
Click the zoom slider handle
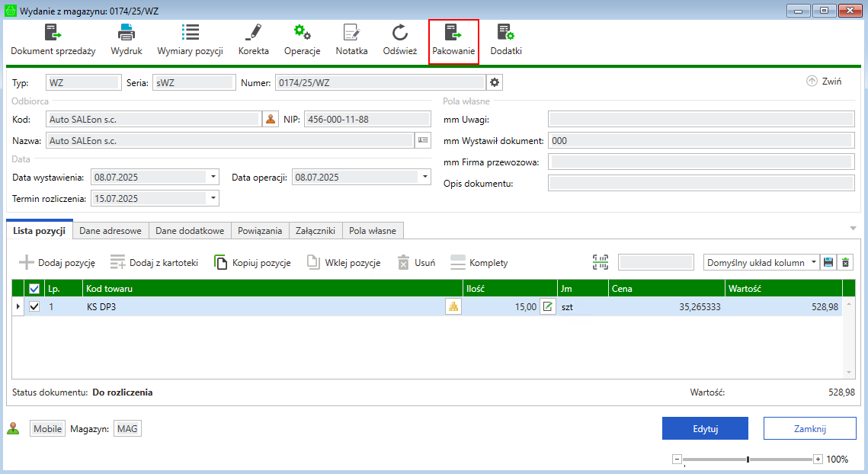(x=748, y=460)
